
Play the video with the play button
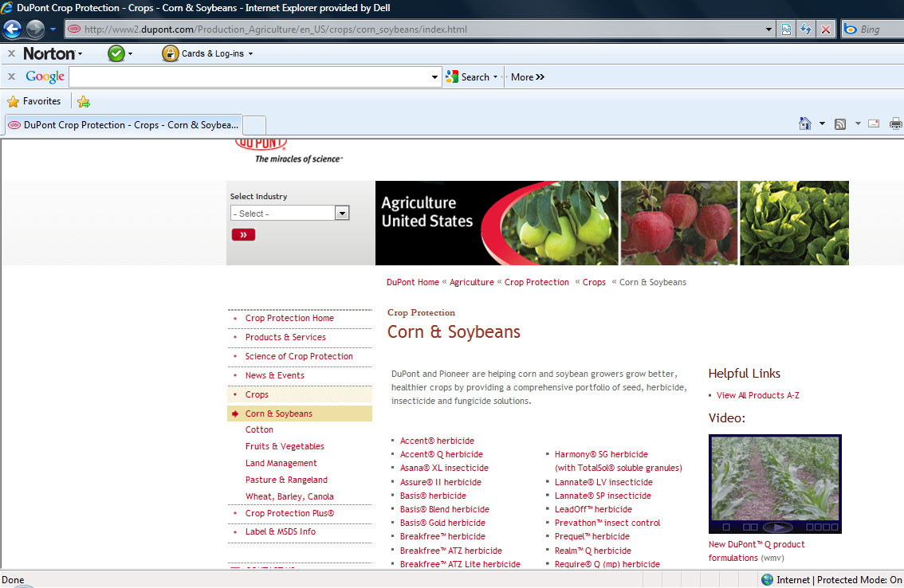[x=777, y=527]
